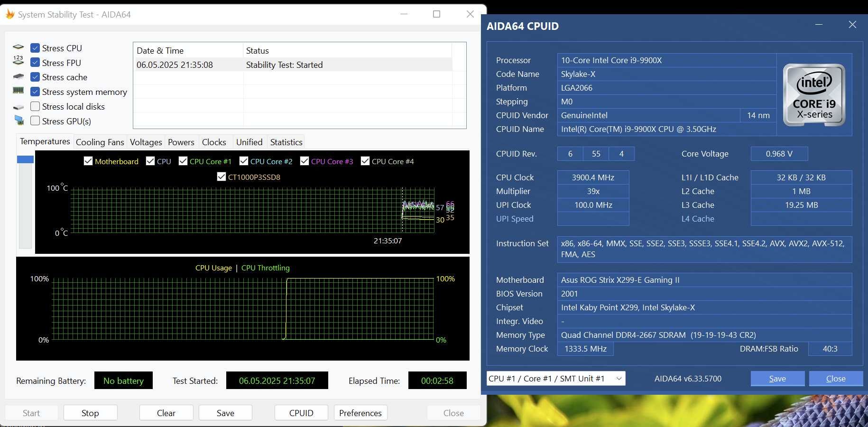Viewport: 868px width, 427px height.
Task: Click the Core Voltage value 0.968 V
Action: 779,154
